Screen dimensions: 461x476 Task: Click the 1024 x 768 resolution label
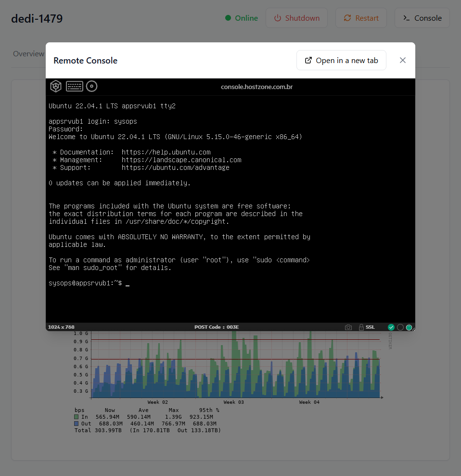(x=61, y=327)
